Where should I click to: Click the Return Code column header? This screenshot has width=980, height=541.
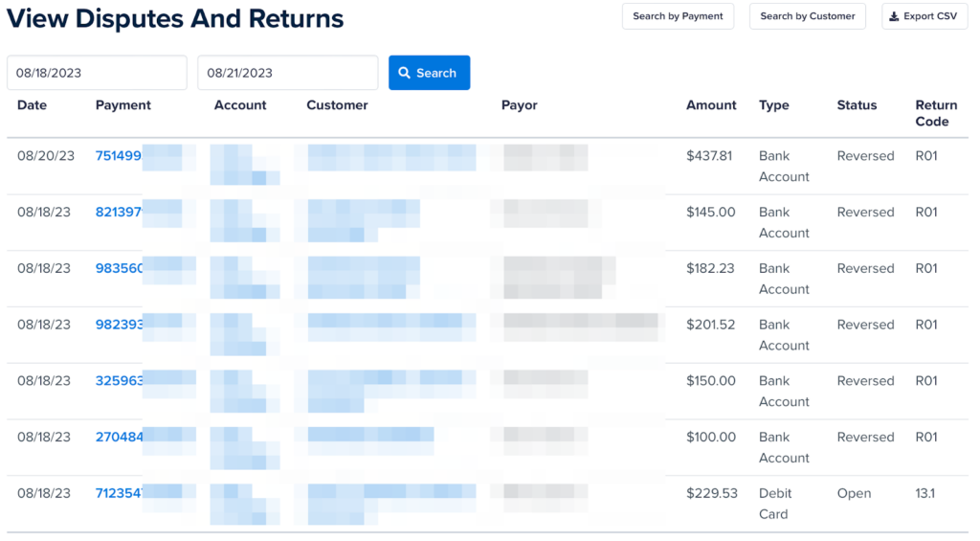(x=935, y=113)
